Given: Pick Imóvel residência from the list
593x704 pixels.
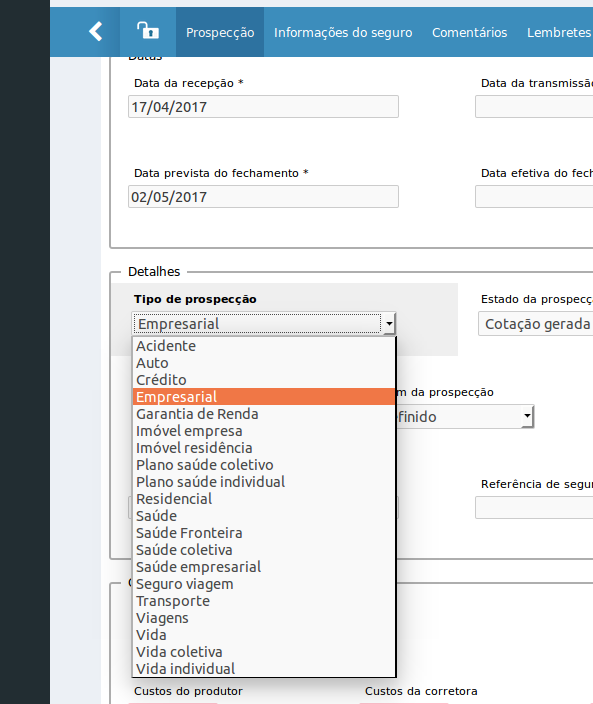Looking at the screenshot, I should pos(264,448).
